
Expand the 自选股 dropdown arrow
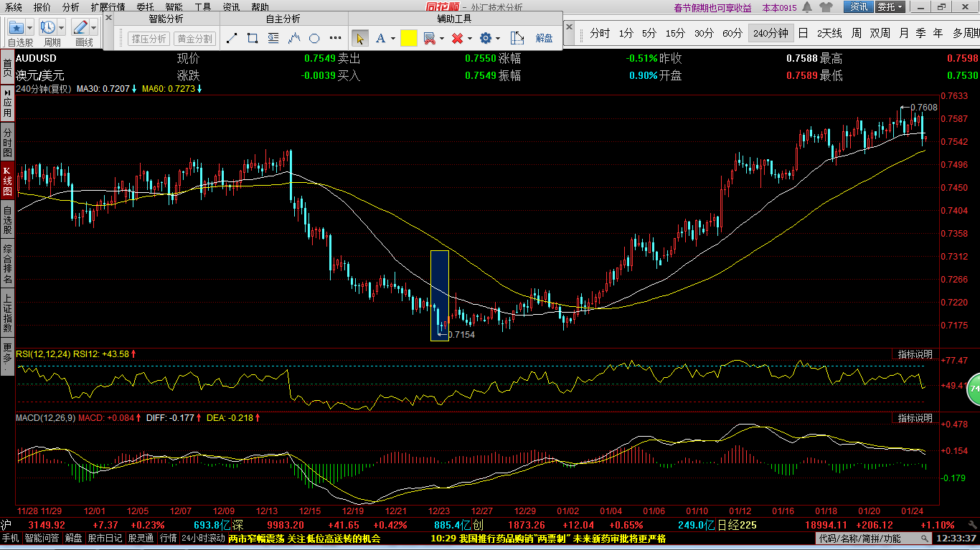coord(29,27)
